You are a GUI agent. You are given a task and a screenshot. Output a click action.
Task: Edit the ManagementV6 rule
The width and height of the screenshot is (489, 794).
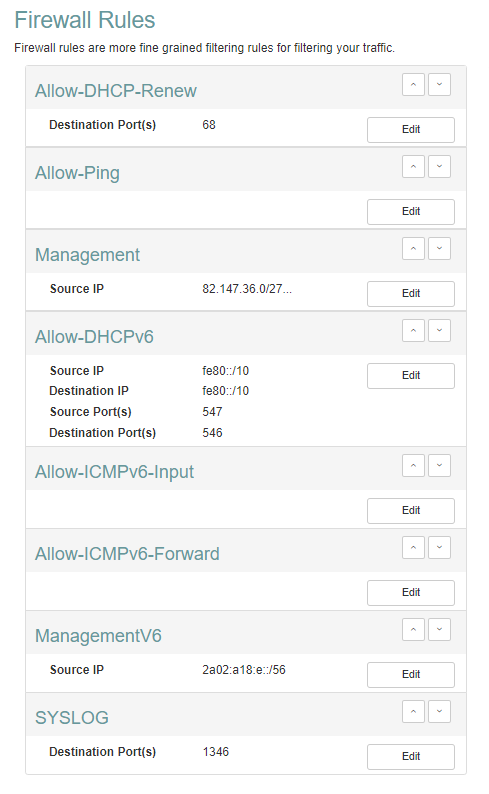click(x=411, y=674)
